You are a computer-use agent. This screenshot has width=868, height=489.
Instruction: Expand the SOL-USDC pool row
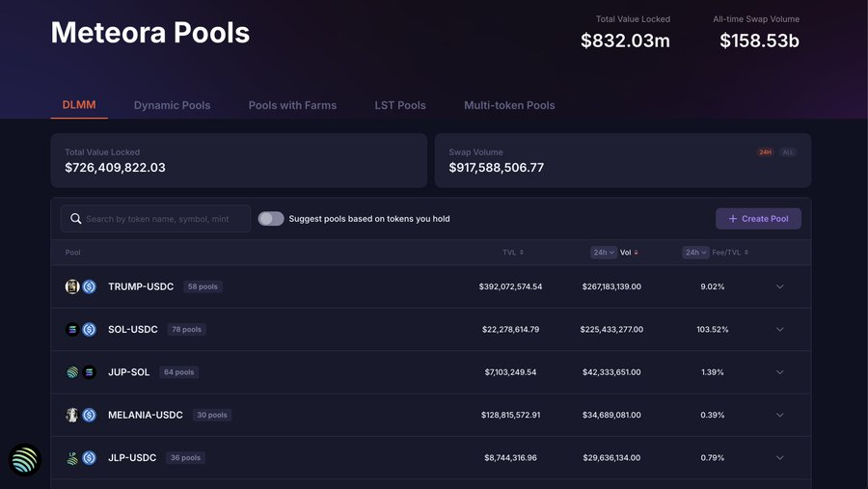pyautogui.click(x=780, y=329)
